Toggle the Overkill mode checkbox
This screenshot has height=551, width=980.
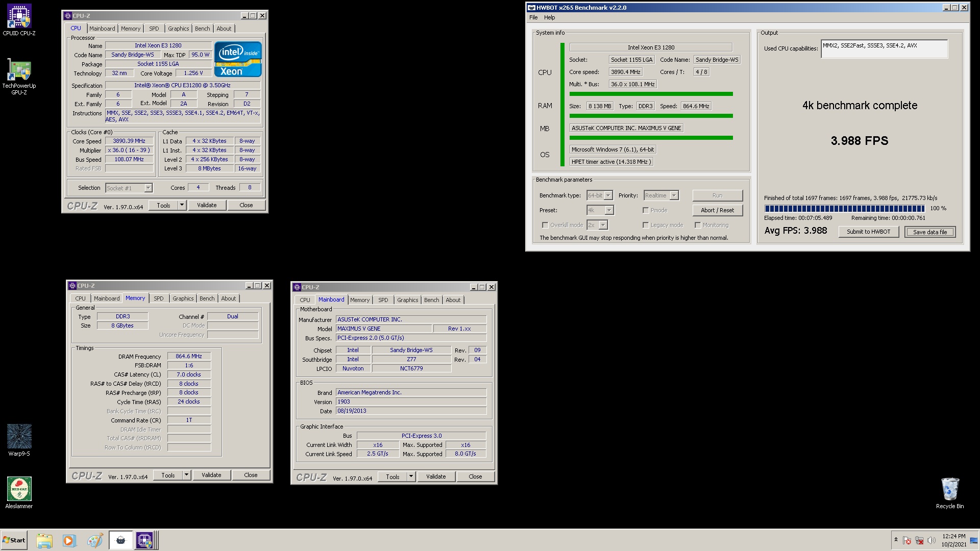[x=545, y=225]
